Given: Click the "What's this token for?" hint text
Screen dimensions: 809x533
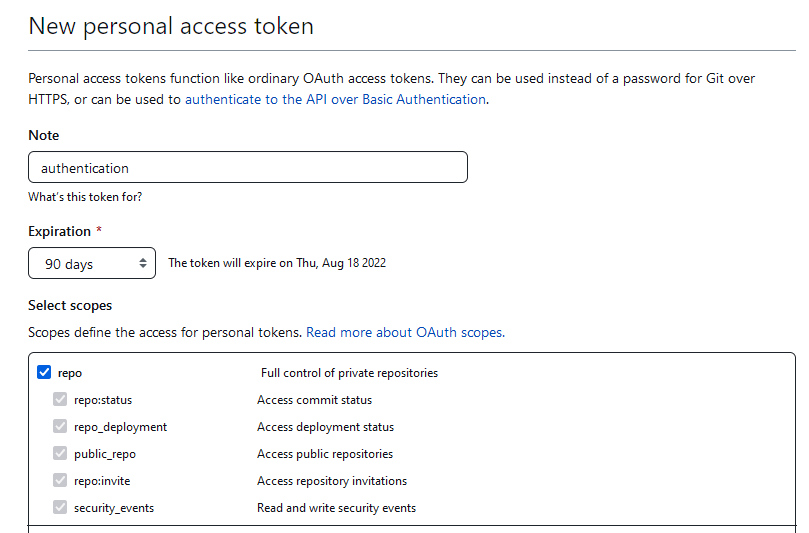Looking at the screenshot, I should point(85,197).
